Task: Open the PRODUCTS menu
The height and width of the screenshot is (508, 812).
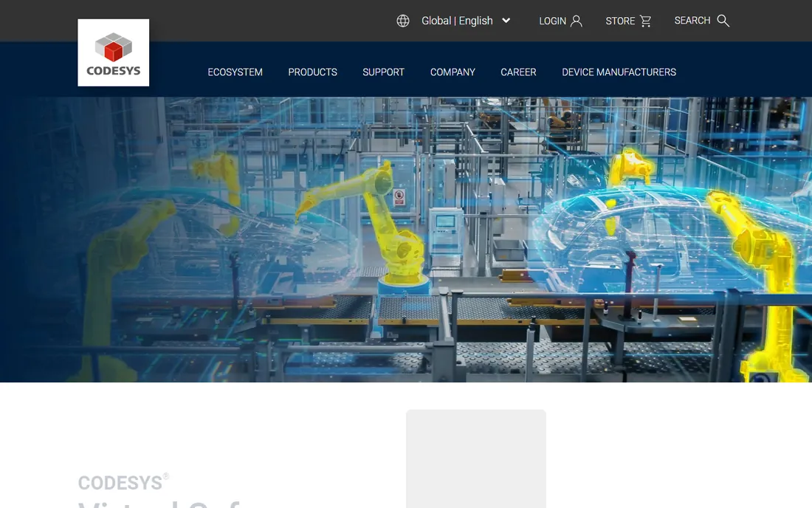Action: coord(312,72)
